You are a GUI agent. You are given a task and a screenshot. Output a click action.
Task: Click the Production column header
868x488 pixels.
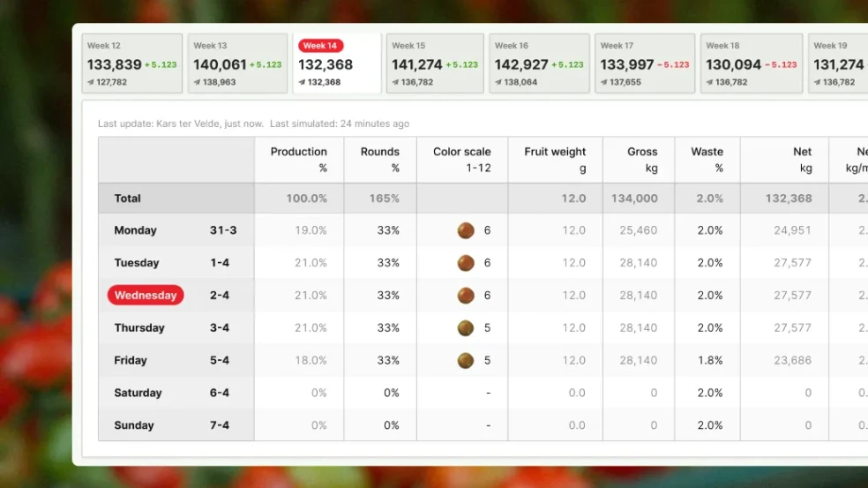click(x=299, y=160)
